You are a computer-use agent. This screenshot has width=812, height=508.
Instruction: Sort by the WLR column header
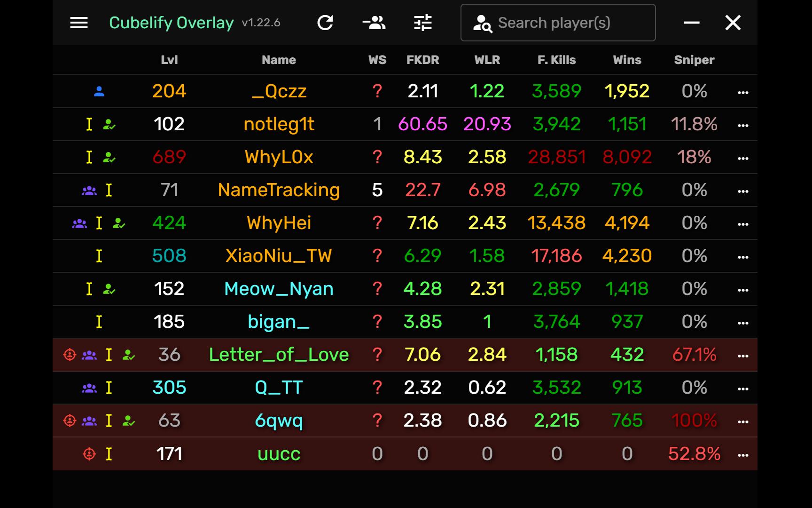pos(487,60)
